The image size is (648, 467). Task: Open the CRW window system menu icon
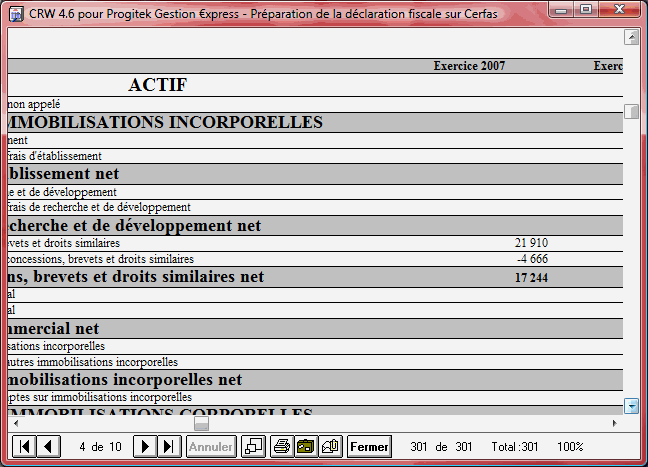coord(15,14)
